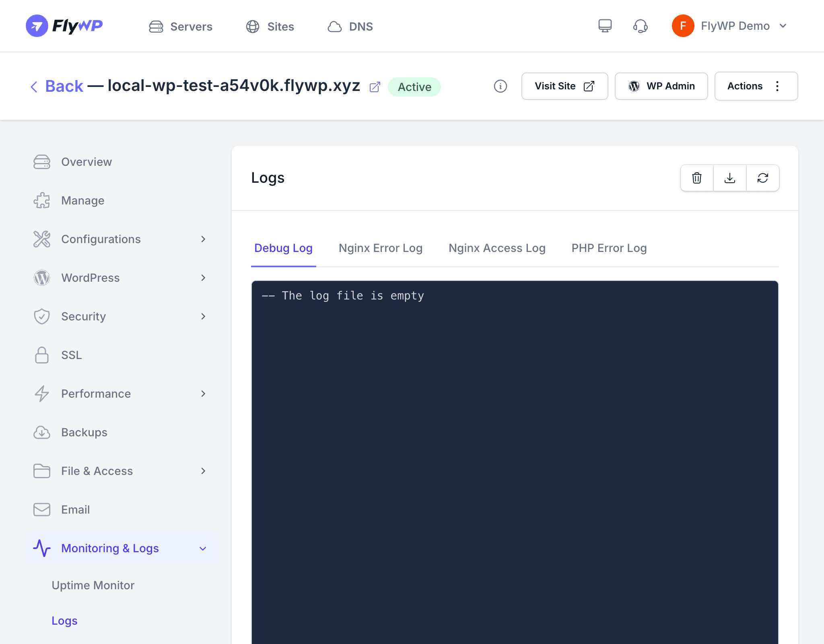
Task: Click the Visit Site button
Action: coord(564,86)
